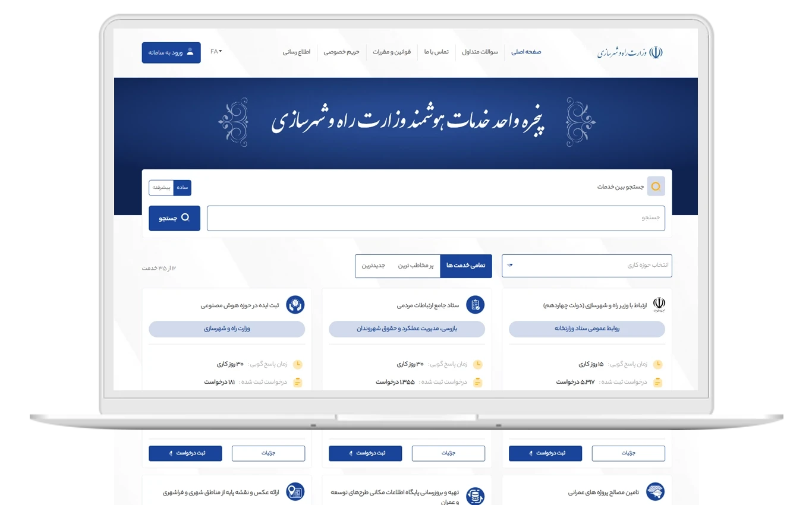Click the map and aerial photo service icon

click(x=295, y=492)
